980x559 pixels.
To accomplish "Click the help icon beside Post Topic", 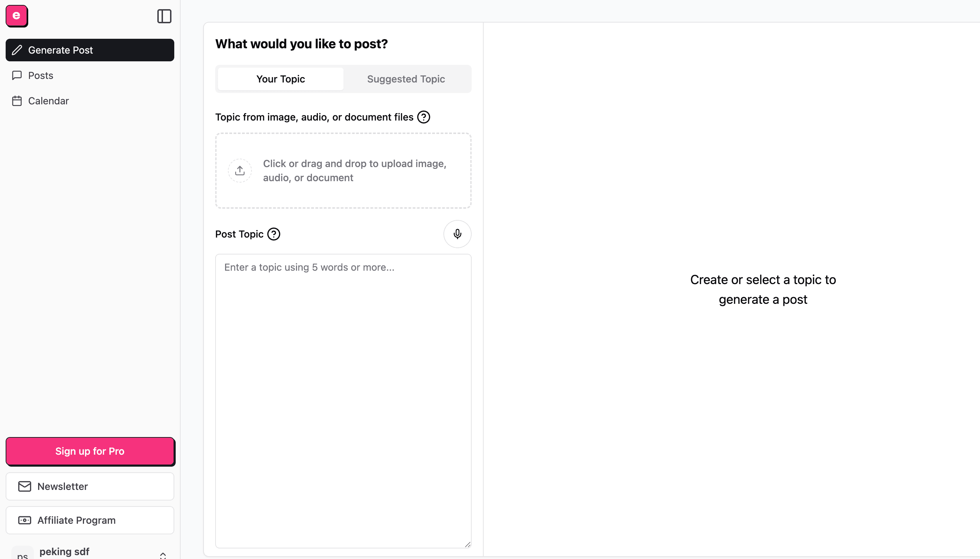I will tap(273, 234).
